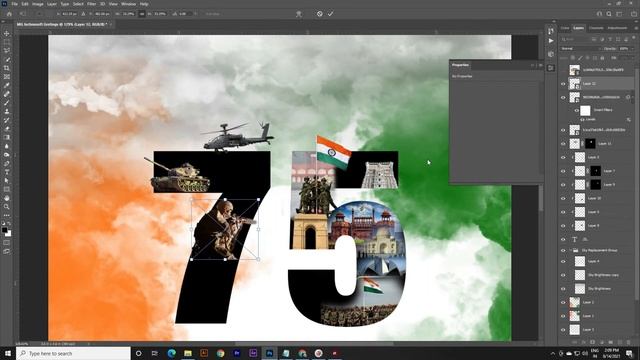Open the layer blend mode Normal dropdown
Image resolution: width=640 pixels, height=360 pixels.
(x=580, y=49)
